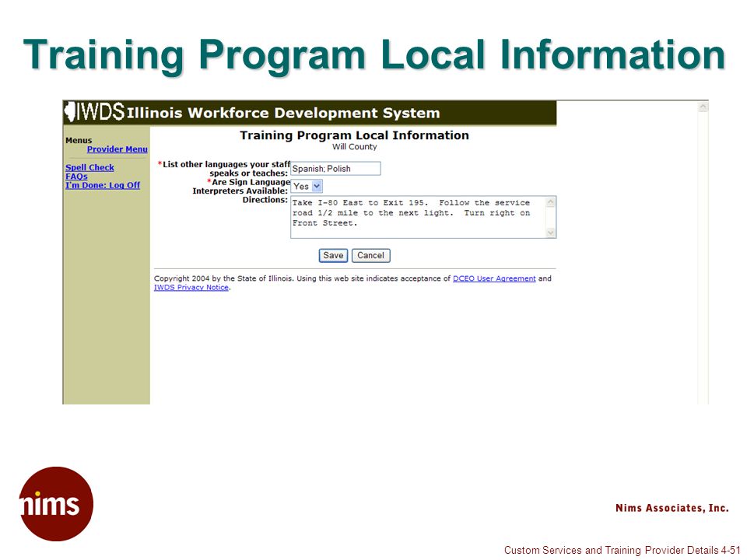Click the Directions box scroll down arrow
The height and width of the screenshot is (560, 747).
click(551, 233)
